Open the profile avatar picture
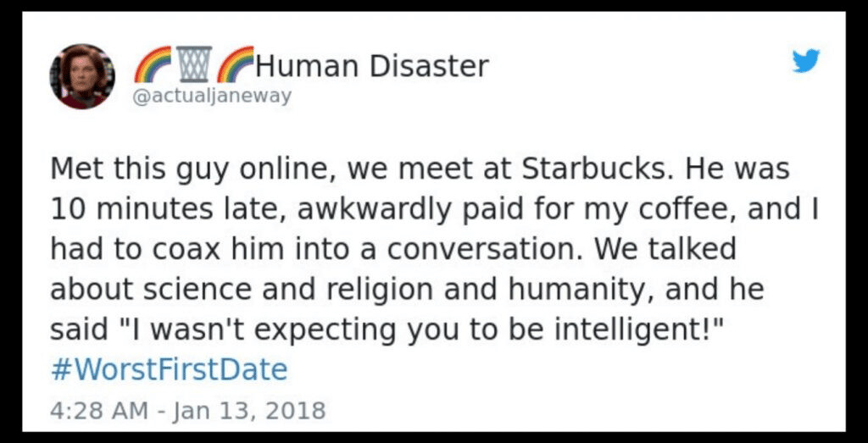The image size is (868, 443). (x=82, y=76)
